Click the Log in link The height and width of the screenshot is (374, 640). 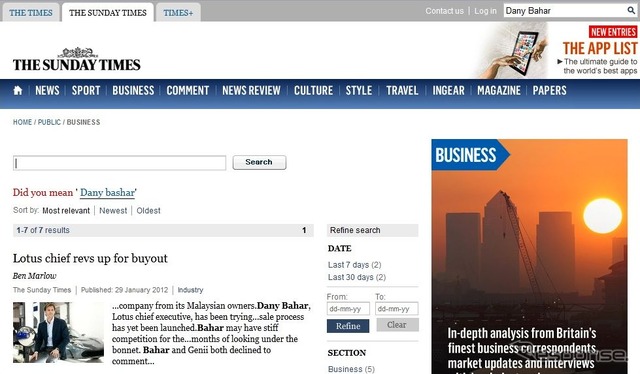485,11
